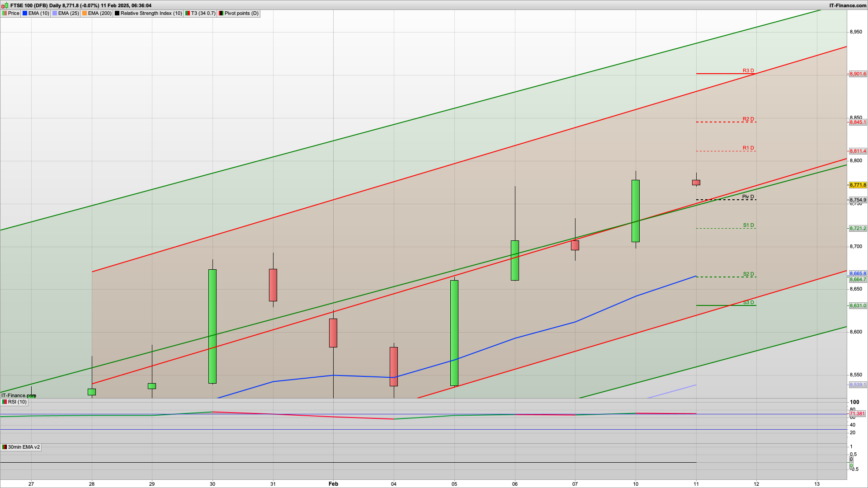
Task: Open the IT-Finance.com link at top right
Action: 848,5
